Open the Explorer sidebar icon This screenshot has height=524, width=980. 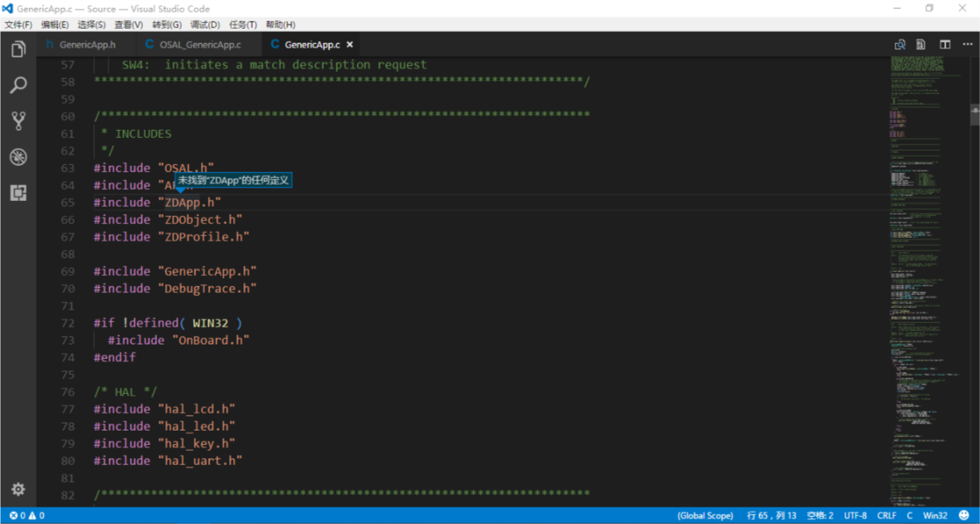(x=18, y=49)
